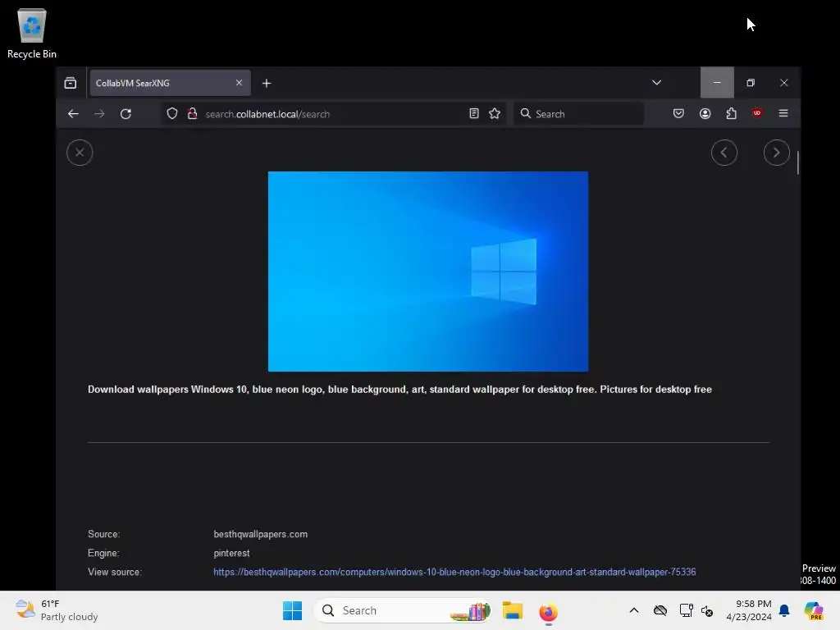The width and height of the screenshot is (840, 630).
Task: Focus the Firefox Search box
Action: (x=579, y=113)
